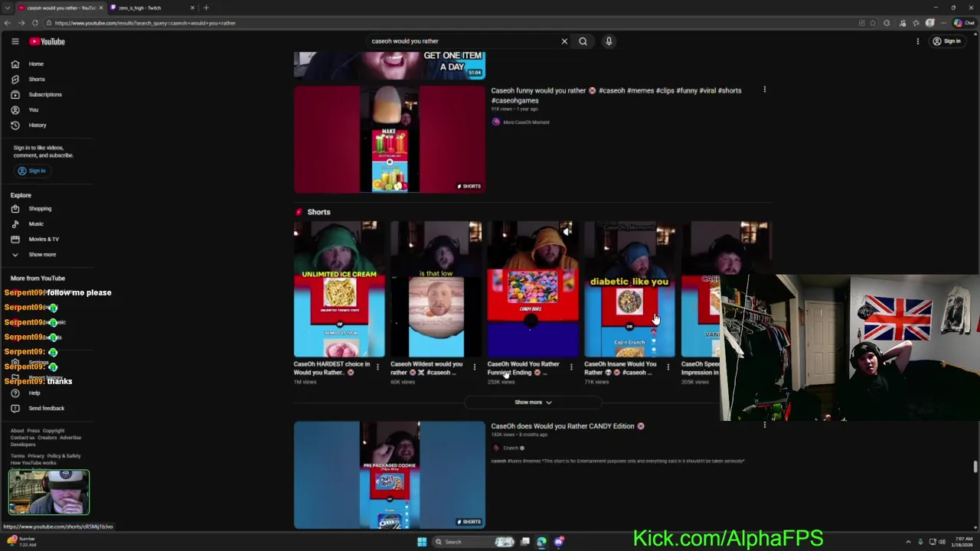
Task: Open options for 'CaseOh Wildest would you rather' short
Action: click(474, 368)
